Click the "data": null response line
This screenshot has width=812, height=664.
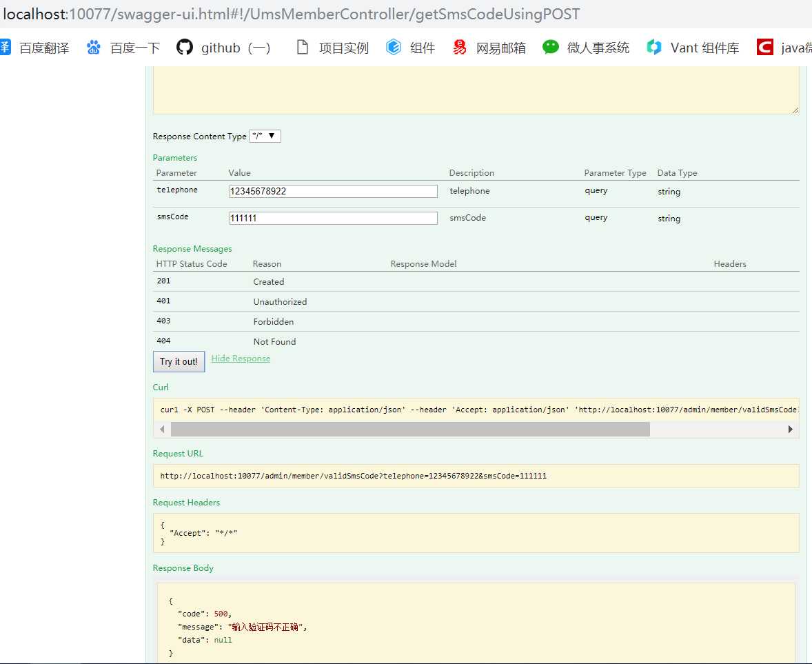[x=205, y=640]
